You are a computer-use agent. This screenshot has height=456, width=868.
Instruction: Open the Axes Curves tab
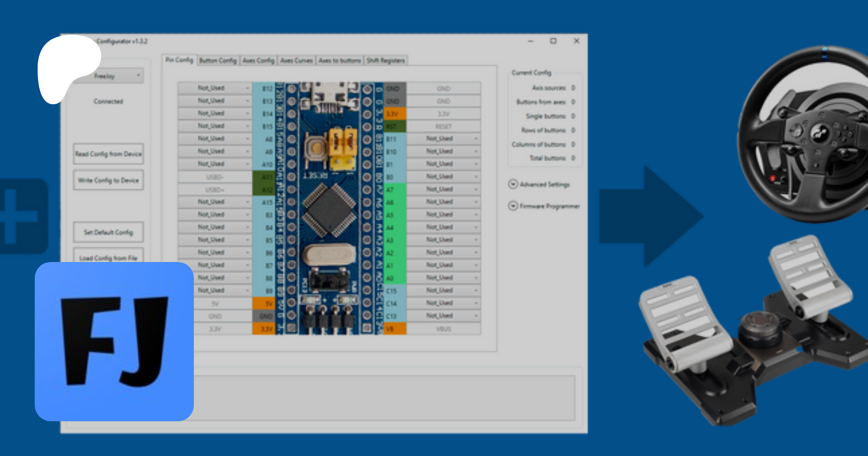(297, 60)
